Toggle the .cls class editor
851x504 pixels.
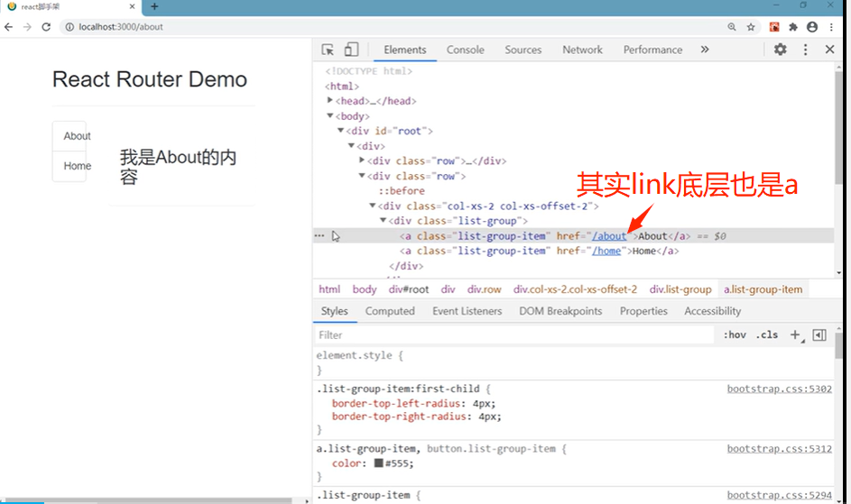[x=767, y=334]
